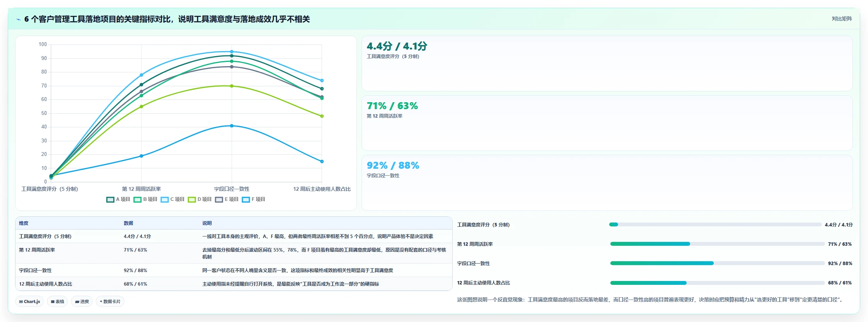Click the description starting 去掉最高分和最低分
The width and height of the screenshot is (868, 322).
click(x=324, y=253)
